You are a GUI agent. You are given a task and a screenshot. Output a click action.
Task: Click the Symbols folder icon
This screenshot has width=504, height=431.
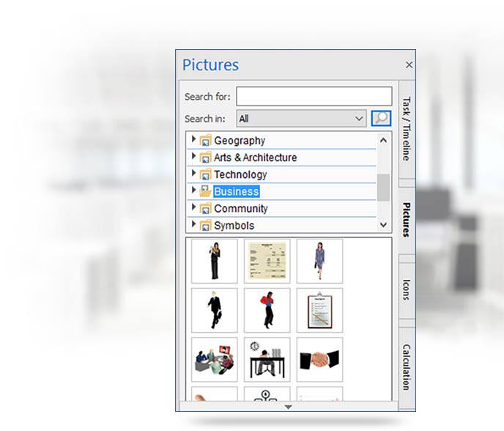coord(205,226)
